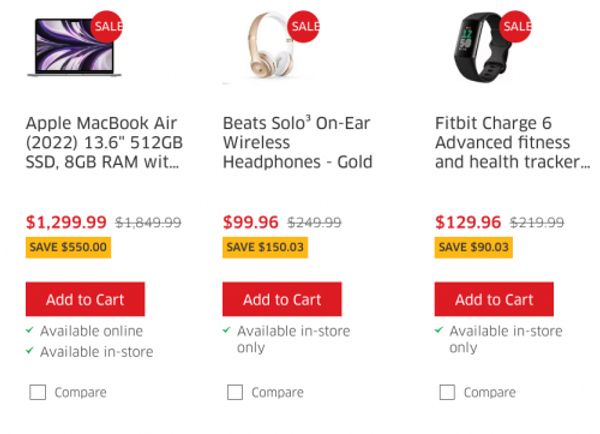Add Beats Solo headphones to cart
600x434 pixels.
(282, 299)
